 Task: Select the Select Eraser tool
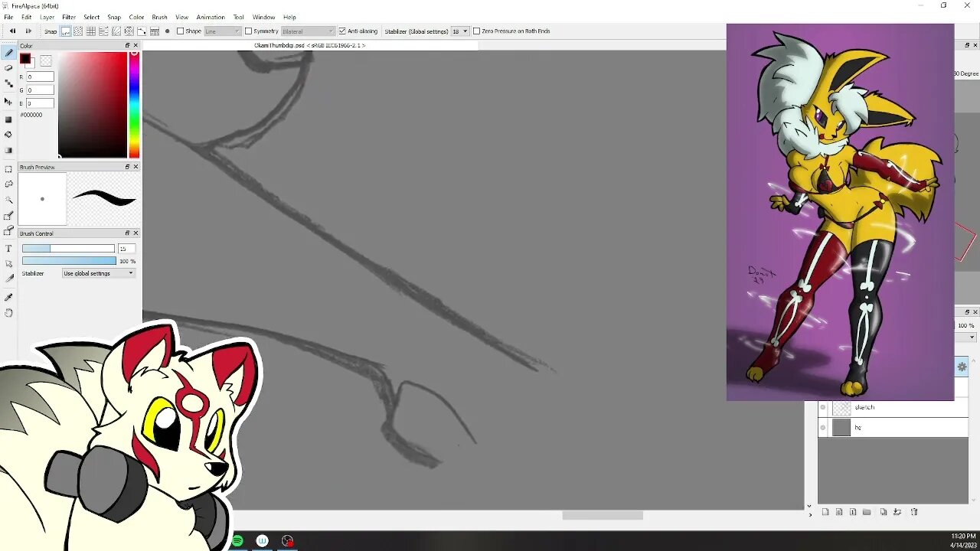click(x=8, y=230)
